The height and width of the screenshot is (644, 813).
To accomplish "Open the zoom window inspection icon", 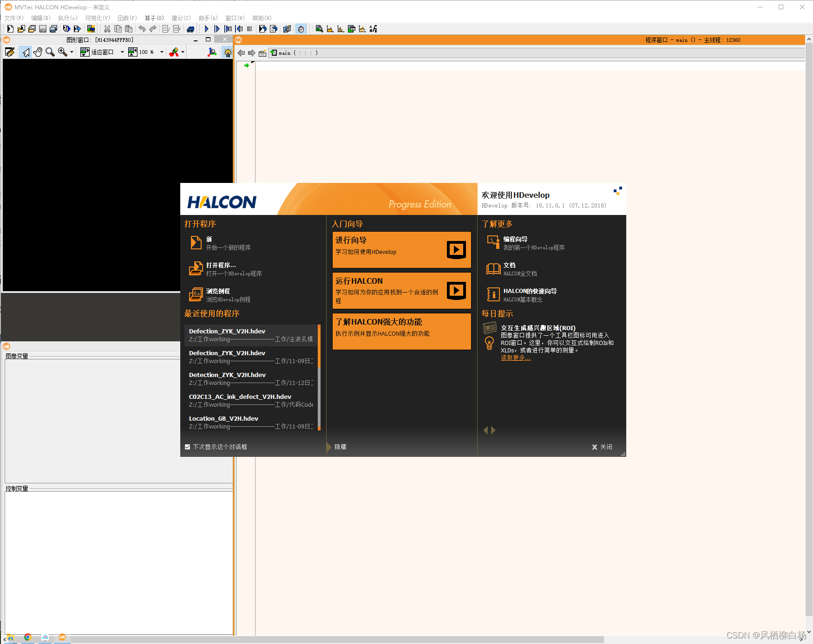I will pos(319,29).
